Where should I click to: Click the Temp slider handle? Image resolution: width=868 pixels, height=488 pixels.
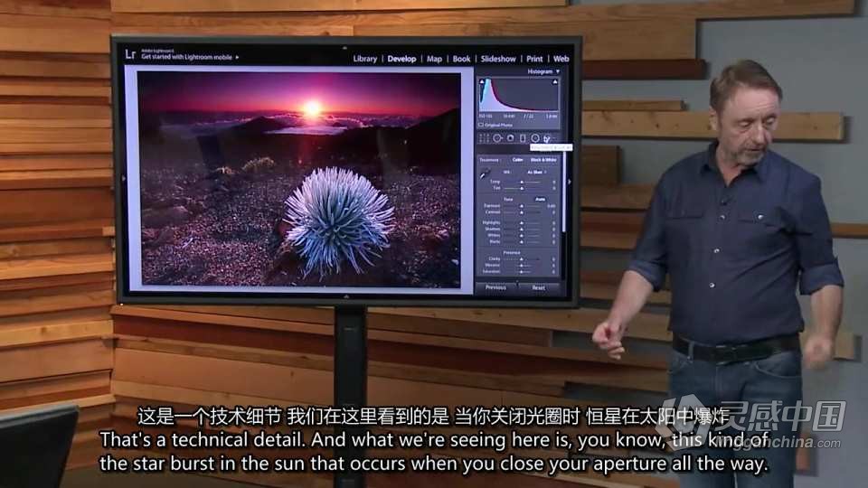point(522,182)
